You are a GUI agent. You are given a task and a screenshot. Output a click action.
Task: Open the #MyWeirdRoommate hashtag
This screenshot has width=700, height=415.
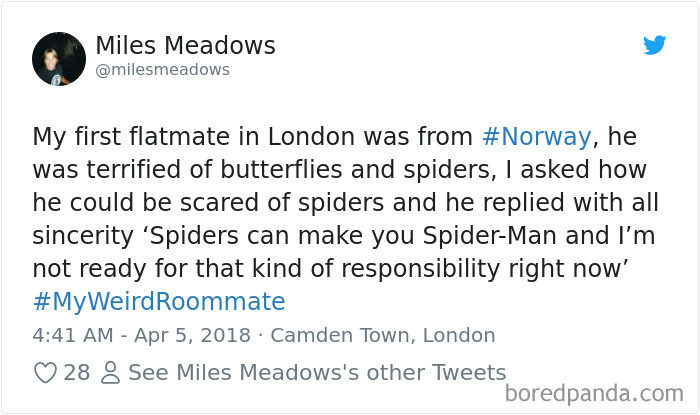click(159, 301)
